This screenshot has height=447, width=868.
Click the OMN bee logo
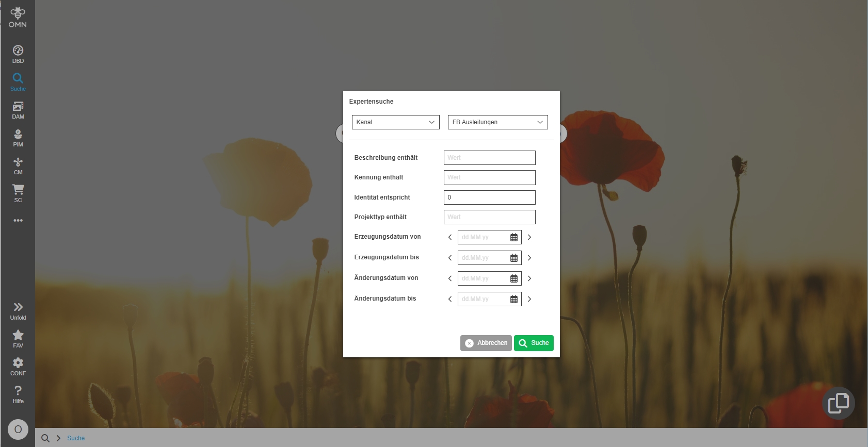coord(18,17)
